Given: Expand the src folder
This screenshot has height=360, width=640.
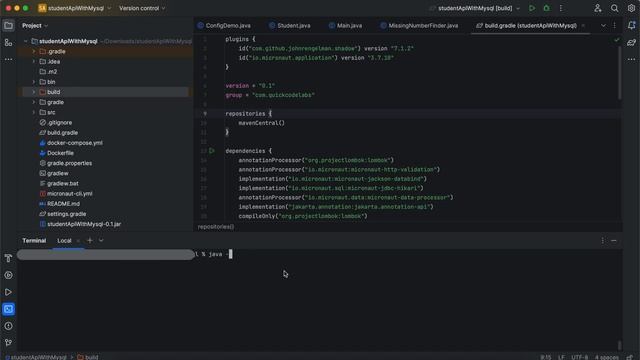Looking at the screenshot, I should pyautogui.click(x=34, y=112).
